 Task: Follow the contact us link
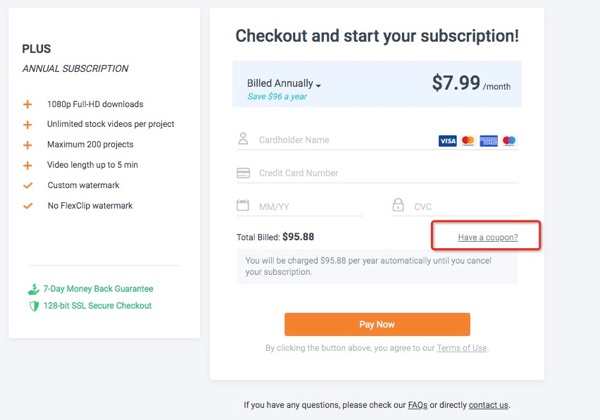(489, 405)
